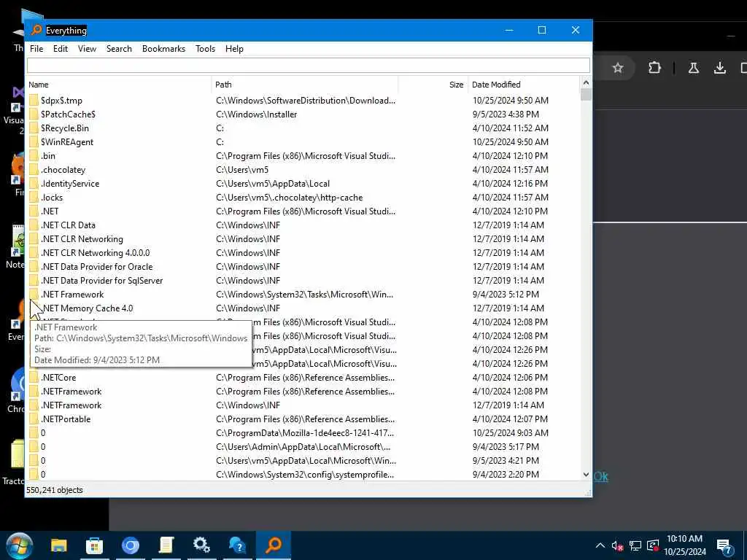This screenshot has height=560, width=747.
Task: Click the '.NET Framework' row name
Action: tap(72, 295)
